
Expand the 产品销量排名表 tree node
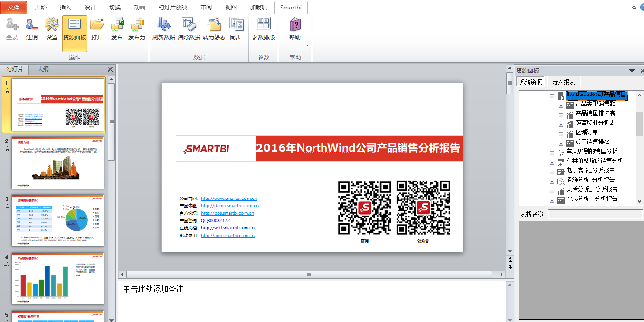[x=561, y=115]
